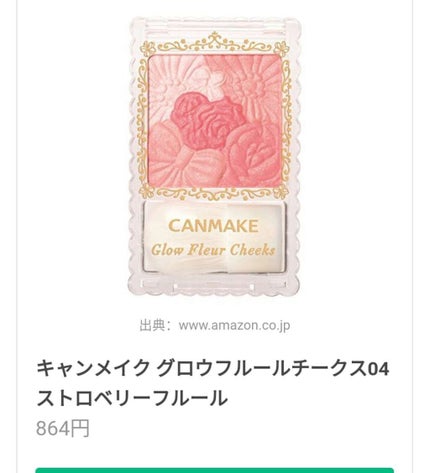Click the scalloped clear case bottom edge
This screenshot has height=473, width=430.
(x=215, y=289)
